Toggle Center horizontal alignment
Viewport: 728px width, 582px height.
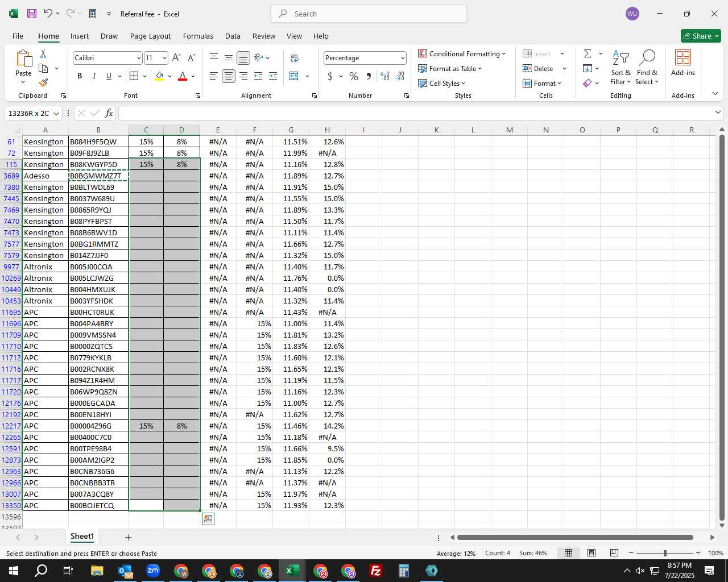click(229, 76)
